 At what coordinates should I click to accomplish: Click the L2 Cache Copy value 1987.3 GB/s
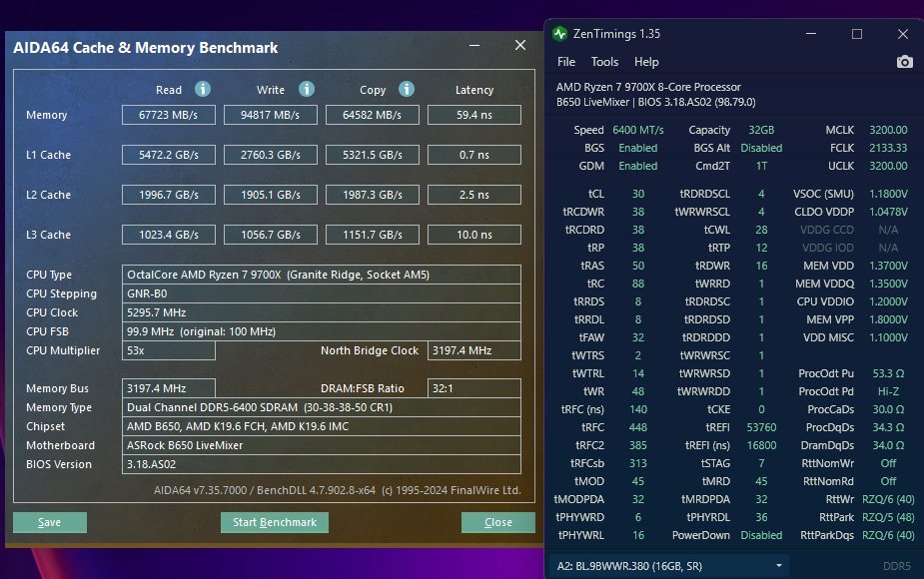pyautogui.click(x=373, y=195)
